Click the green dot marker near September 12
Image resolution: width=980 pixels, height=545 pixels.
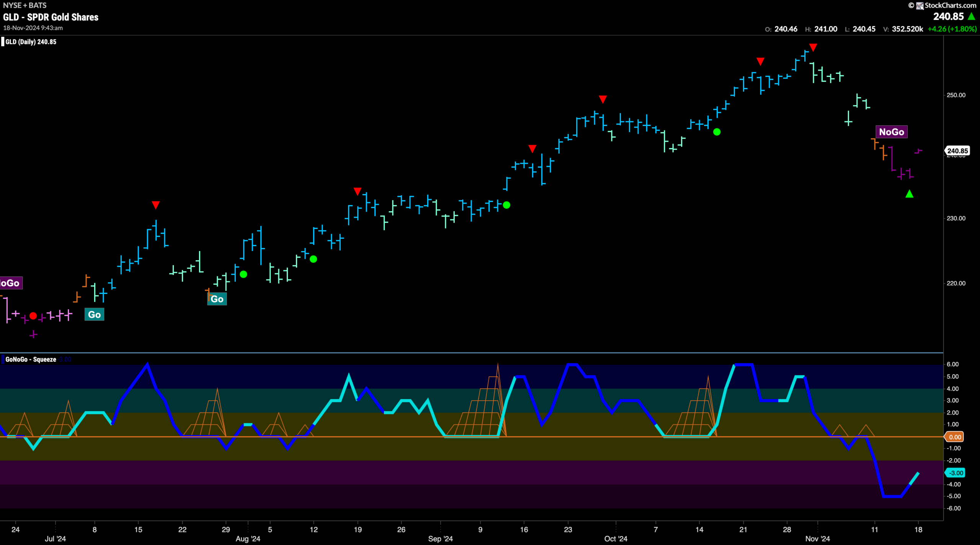pyautogui.click(x=506, y=205)
